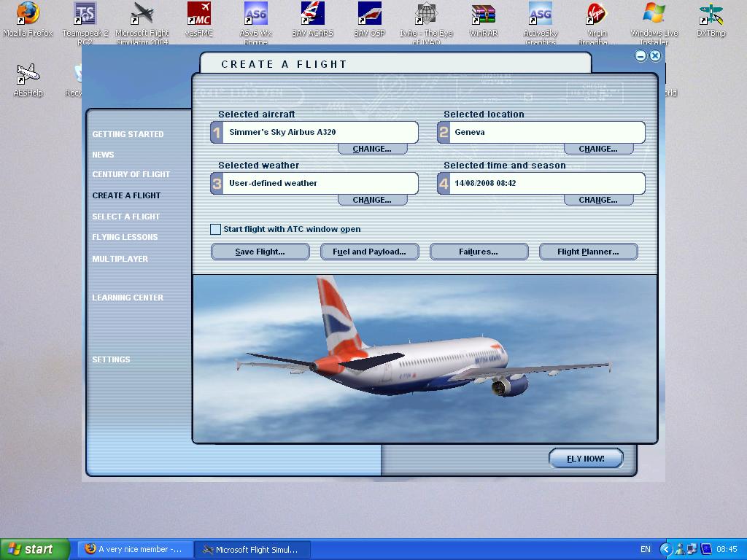Image resolution: width=747 pixels, height=560 pixels.
Task: Open WinRAR desktop icon
Action: (x=483, y=15)
